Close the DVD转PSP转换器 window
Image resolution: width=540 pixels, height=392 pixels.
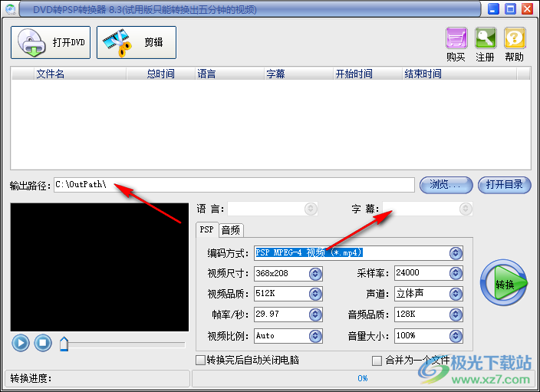point(527,9)
